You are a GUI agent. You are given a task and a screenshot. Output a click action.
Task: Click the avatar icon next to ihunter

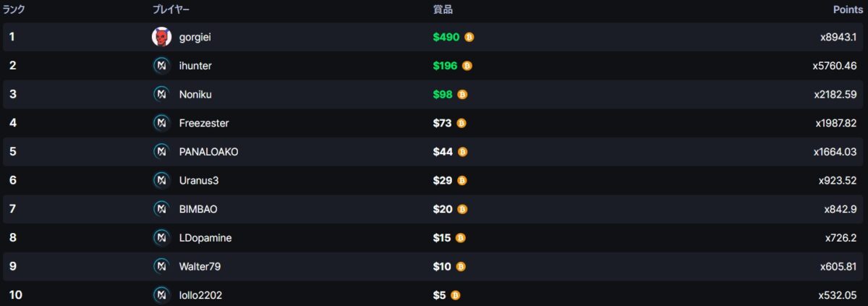pyautogui.click(x=161, y=66)
